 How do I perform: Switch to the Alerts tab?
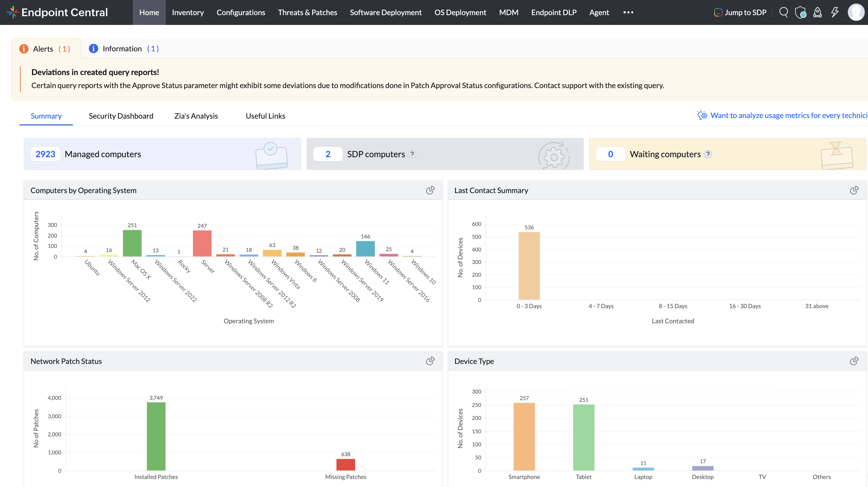(47, 49)
